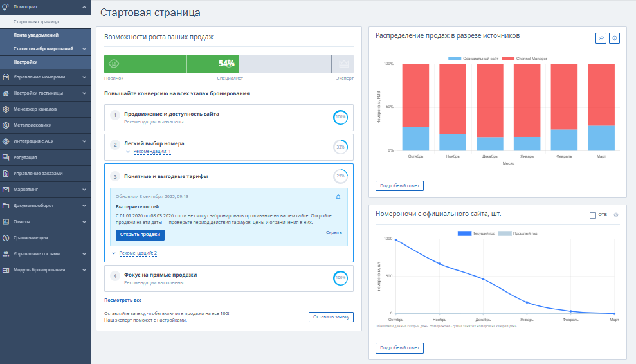Image resolution: width=636 pixels, height=364 pixels.
Task: Expand the Статистика бронирований submenu
Action: (x=84, y=49)
